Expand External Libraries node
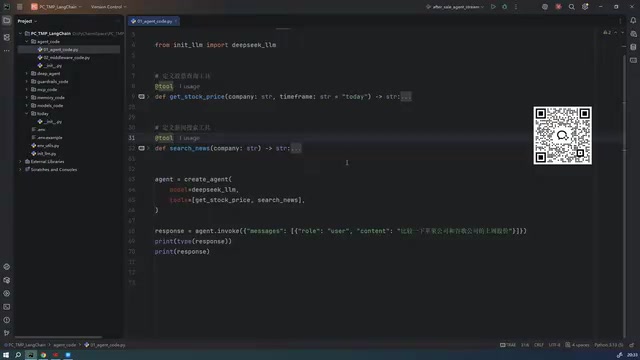640x360 pixels. click(x=20, y=162)
